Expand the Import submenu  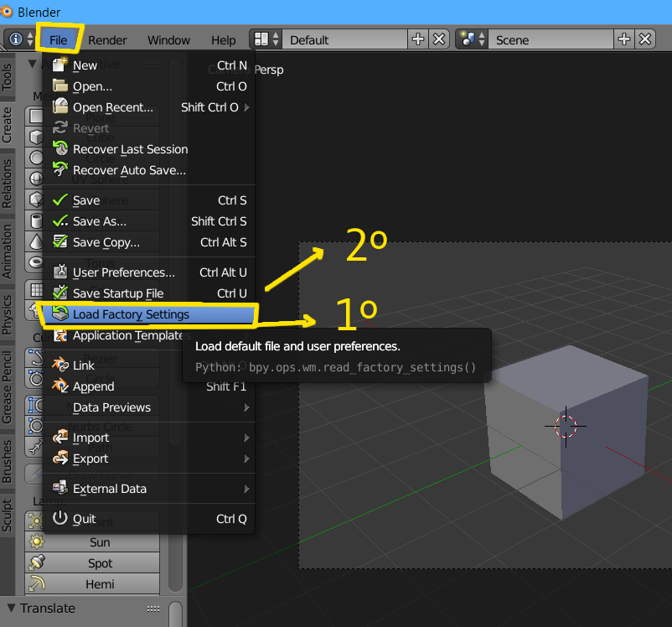(148, 438)
